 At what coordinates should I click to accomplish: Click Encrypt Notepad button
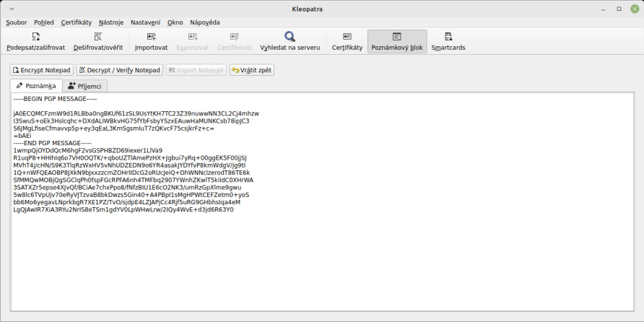click(x=41, y=70)
